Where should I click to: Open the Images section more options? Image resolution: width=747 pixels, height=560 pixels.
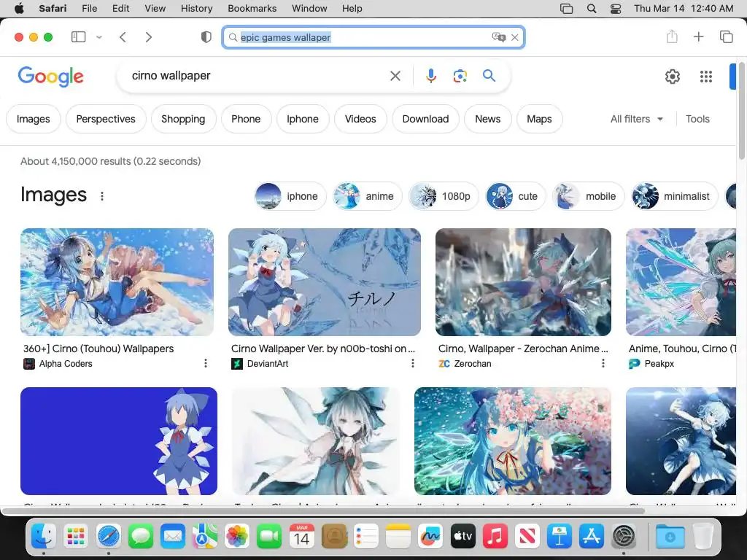tap(102, 195)
